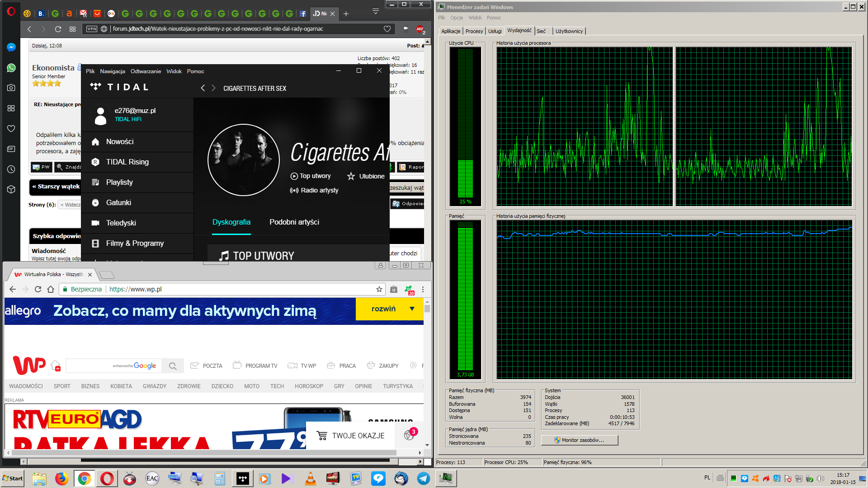The image size is (868, 488).
Task: Open Chrome three-dot menu
Action: 423,289
